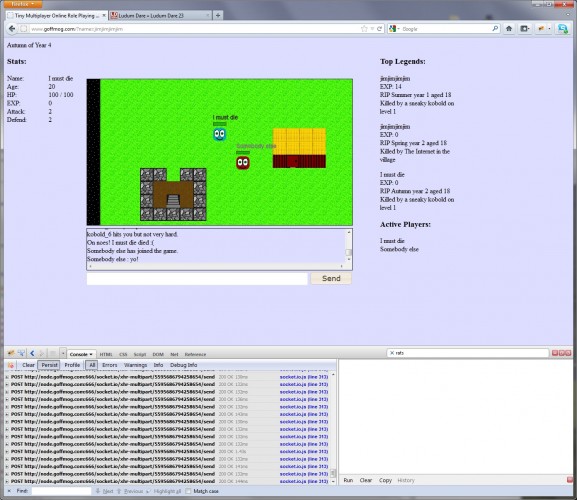This screenshot has width=577, height=500.
Task: Run the command editor code
Action: point(348,480)
